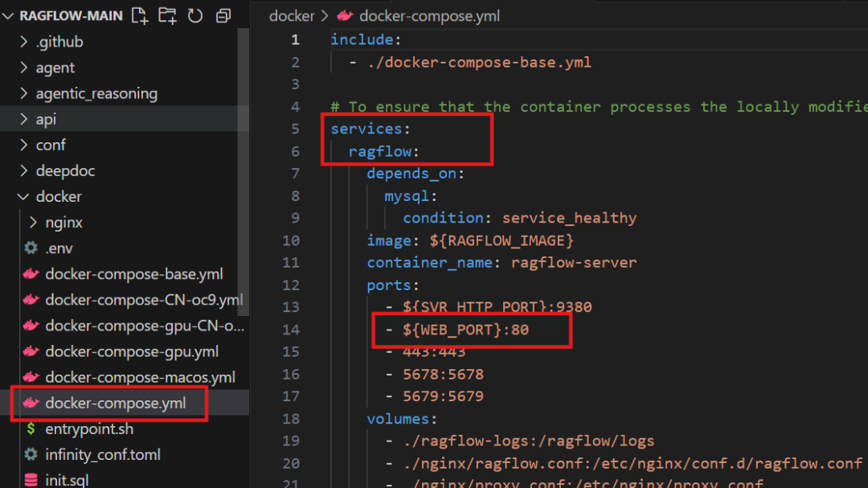Expand the nginx subfolder
Screen dimensions: 868x488
(33, 222)
